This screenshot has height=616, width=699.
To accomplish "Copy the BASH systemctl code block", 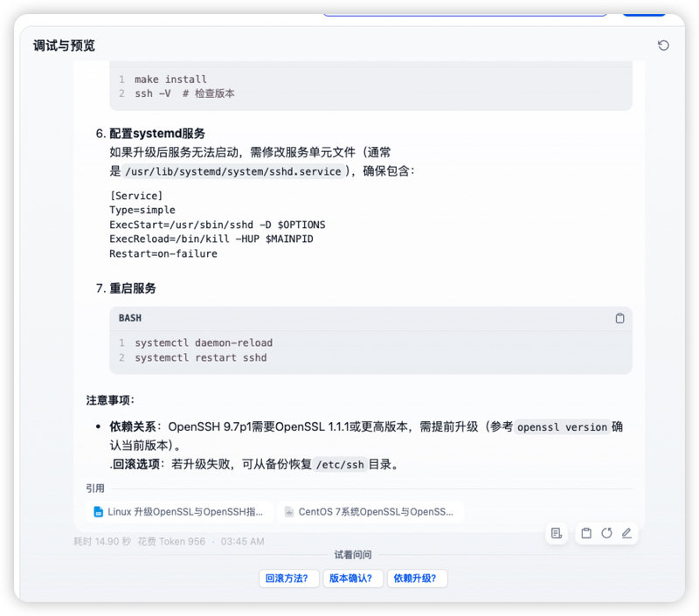I will 619,318.
